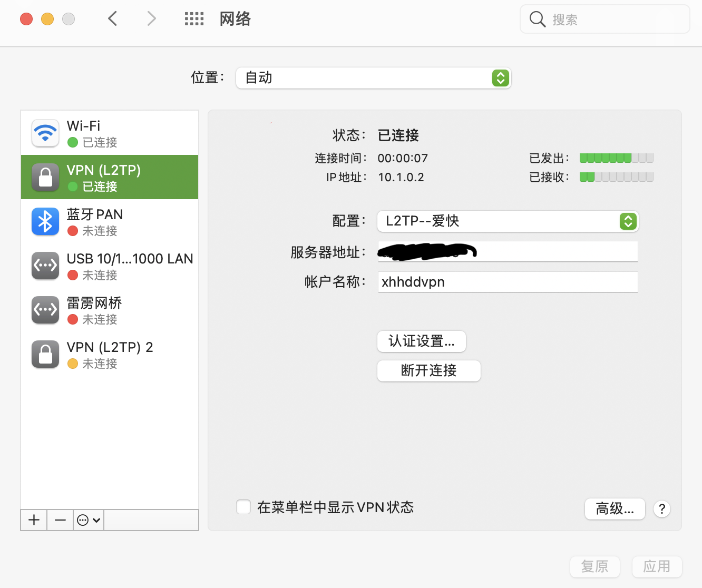Click the connection time 00:00:07
The width and height of the screenshot is (702, 588).
point(403,158)
